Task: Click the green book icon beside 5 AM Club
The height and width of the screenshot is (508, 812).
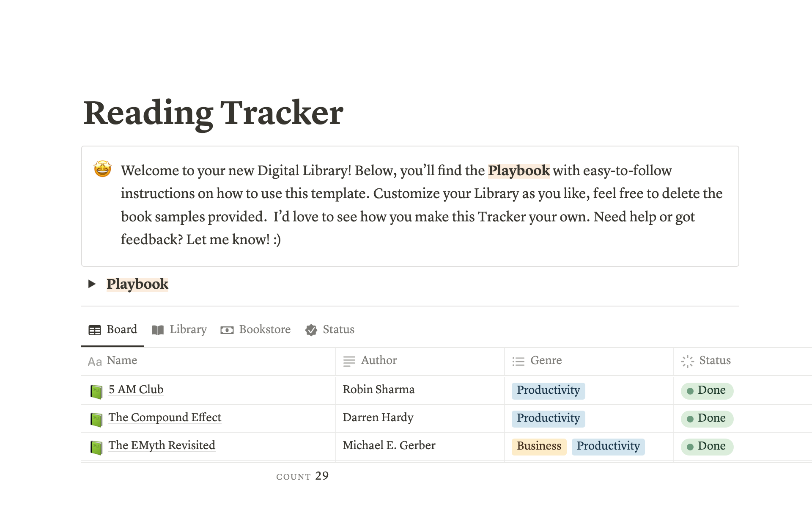Action: pyautogui.click(x=96, y=391)
